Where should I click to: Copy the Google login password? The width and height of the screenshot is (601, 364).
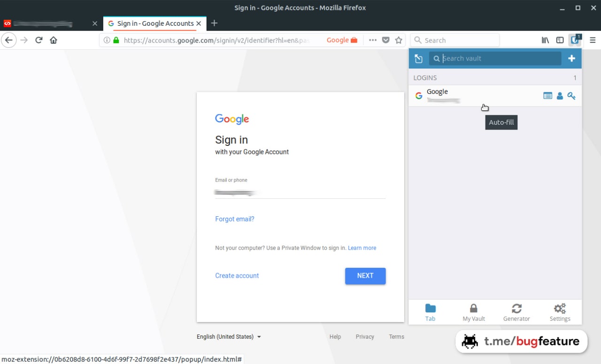[571, 96]
